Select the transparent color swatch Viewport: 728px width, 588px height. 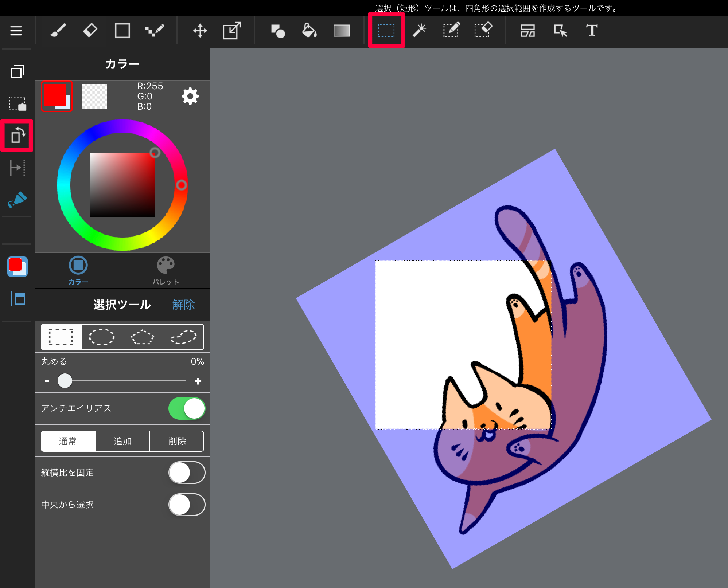click(95, 96)
